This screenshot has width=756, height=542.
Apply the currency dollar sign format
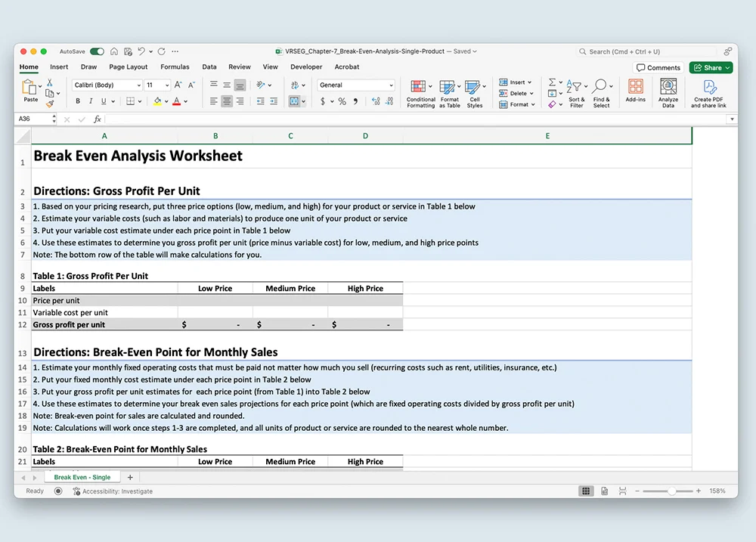click(x=323, y=101)
